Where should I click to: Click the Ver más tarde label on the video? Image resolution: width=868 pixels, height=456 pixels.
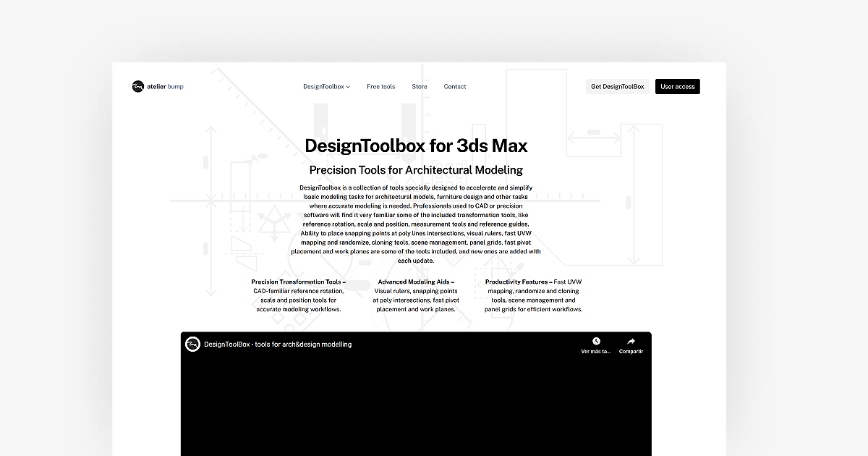(595, 351)
